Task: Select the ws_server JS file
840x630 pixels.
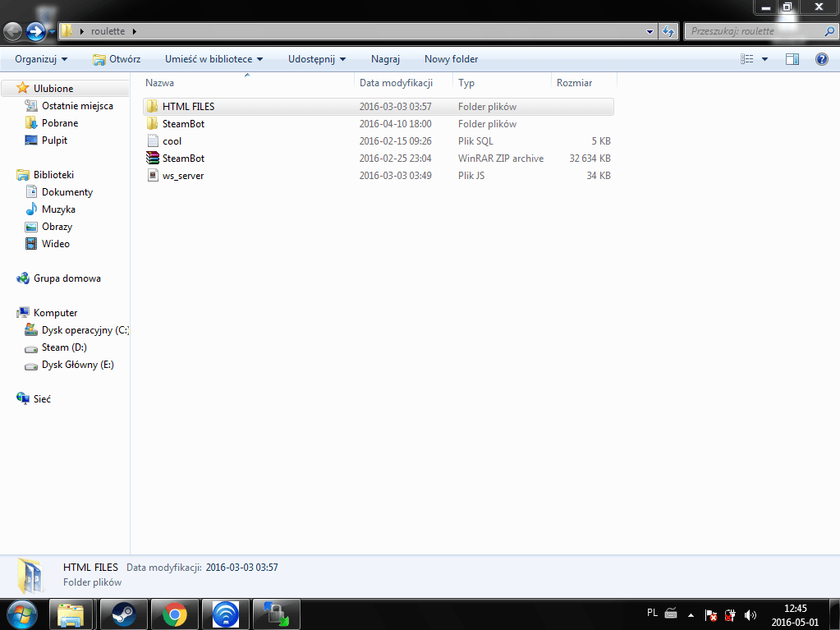Action: (x=182, y=176)
